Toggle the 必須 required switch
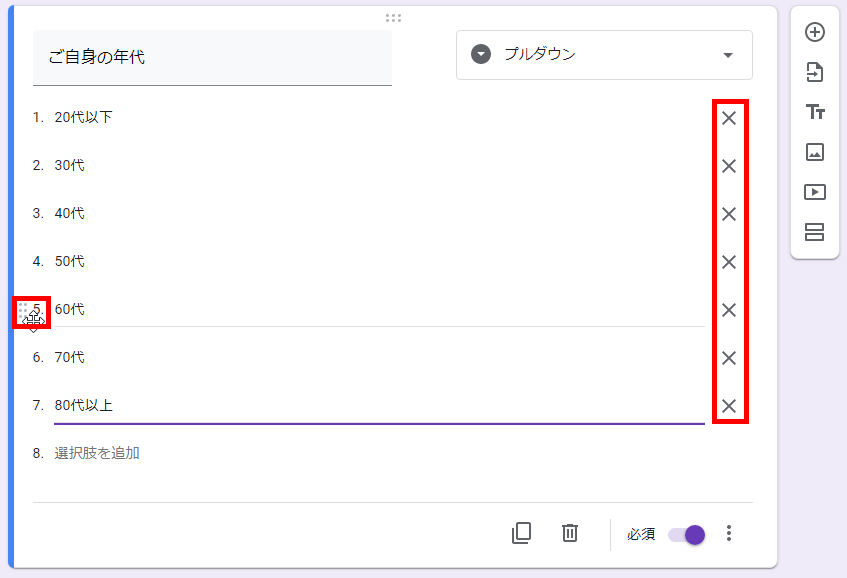This screenshot has width=847, height=578. click(687, 534)
